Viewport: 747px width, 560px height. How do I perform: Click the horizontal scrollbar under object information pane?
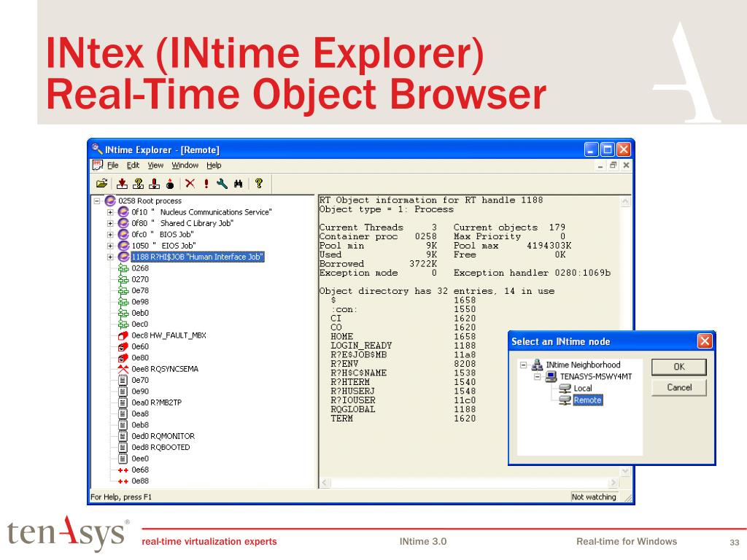point(468,483)
